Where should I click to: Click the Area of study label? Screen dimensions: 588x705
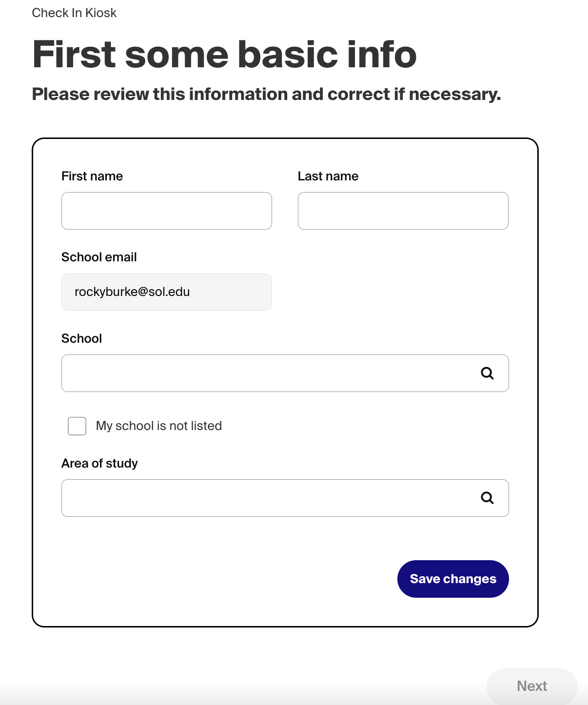point(99,464)
